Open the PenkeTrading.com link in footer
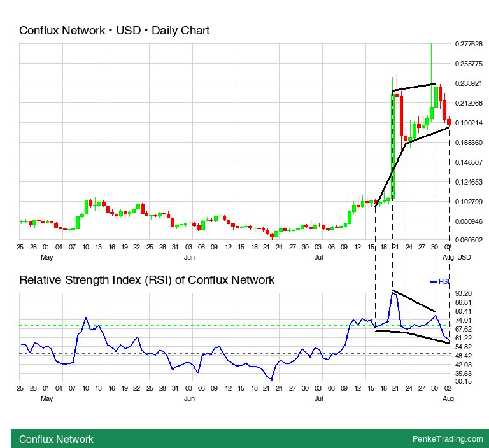This screenshot has width=489, height=448. tap(448, 439)
